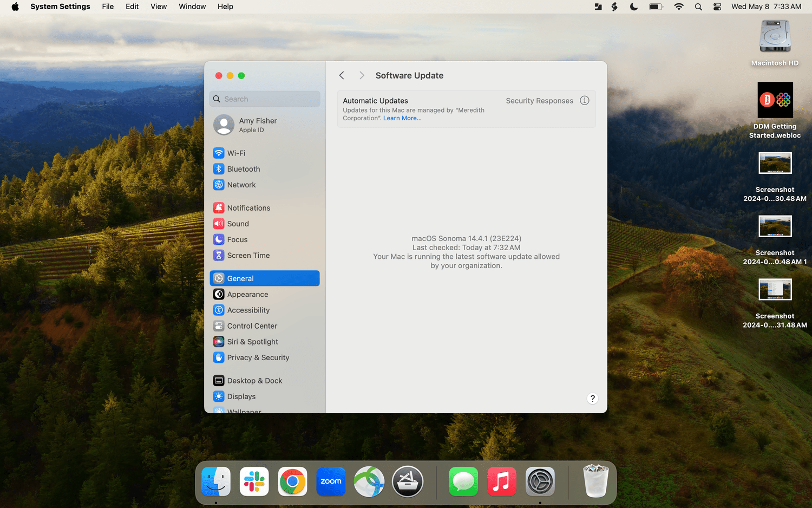Click the Search field in sidebar
Image resolution: width=812 pixels, height=508 pixels.
click(265, 99)
